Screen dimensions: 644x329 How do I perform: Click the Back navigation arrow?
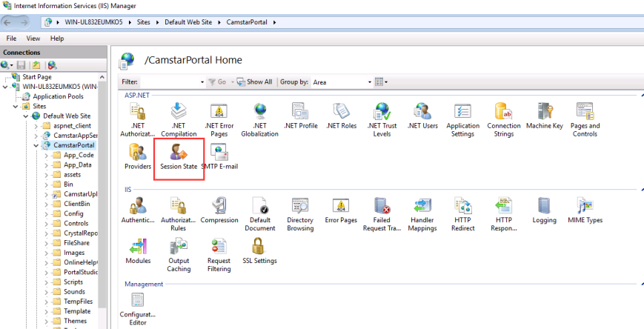tap(7, 22)
